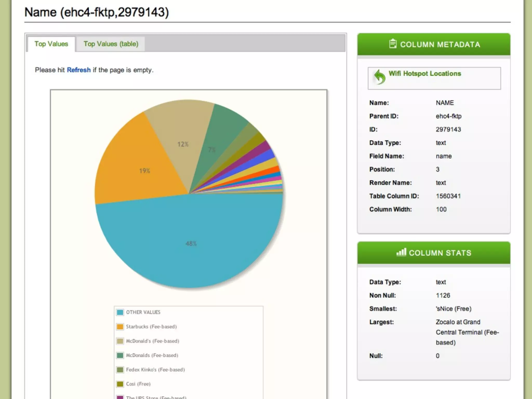Click the Starbucks (Fee-based) orange legend swatch
This screenshot has width=532, height=399.
[120, 327]
